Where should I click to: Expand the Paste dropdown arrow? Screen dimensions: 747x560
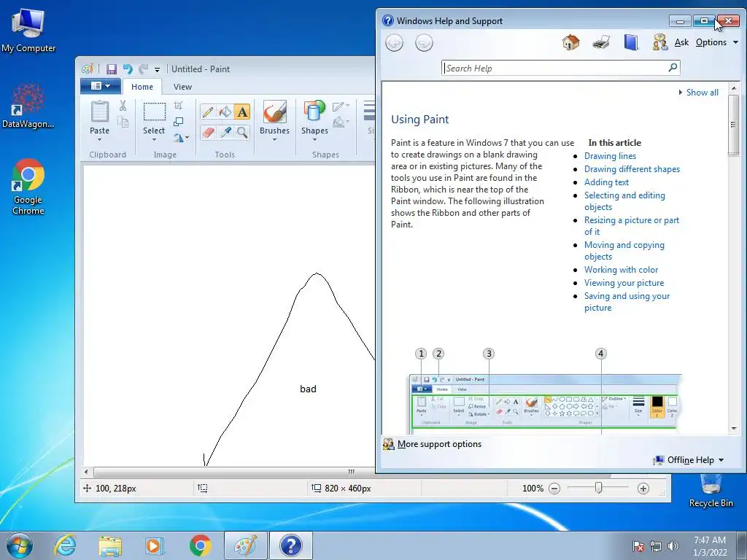tap(99, 139)
